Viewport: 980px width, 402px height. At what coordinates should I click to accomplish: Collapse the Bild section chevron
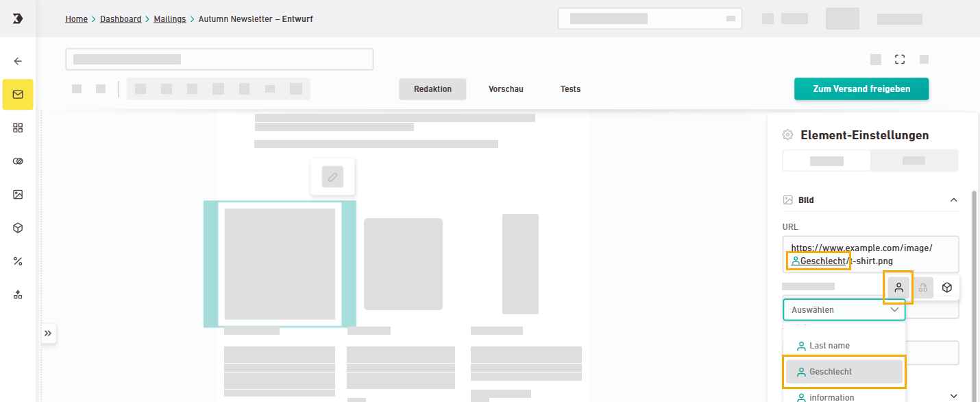coord(953,200)
